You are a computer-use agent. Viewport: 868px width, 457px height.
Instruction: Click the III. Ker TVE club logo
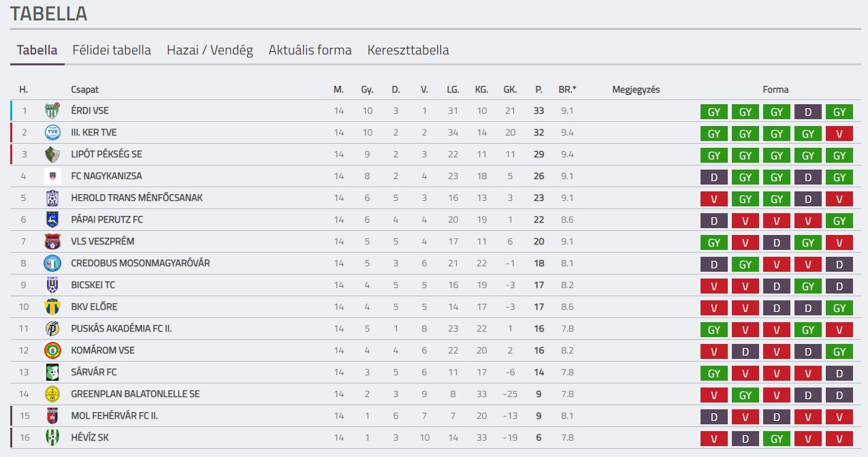coord(52,133)
